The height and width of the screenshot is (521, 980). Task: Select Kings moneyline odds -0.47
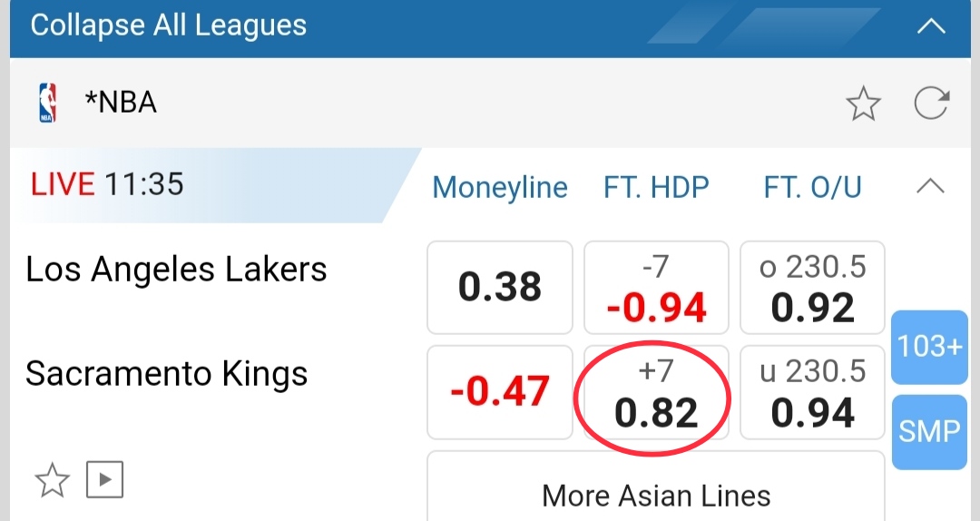pos(500,391)
